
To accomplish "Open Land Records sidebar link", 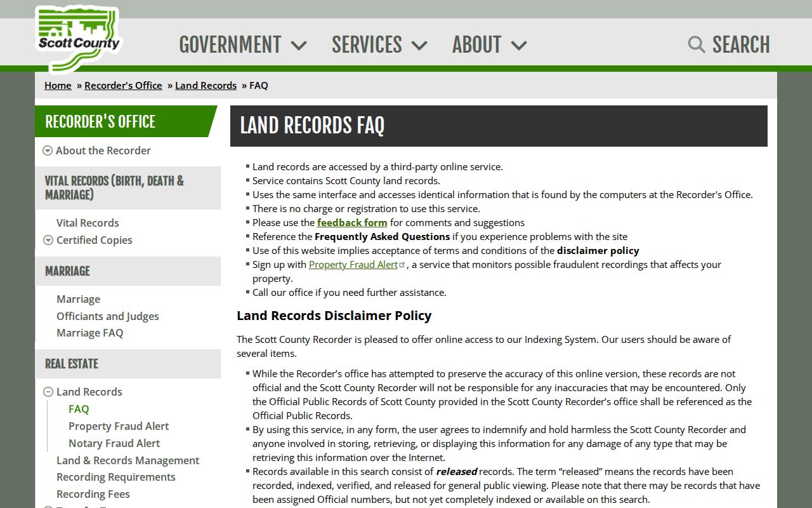I will (89, 392).
